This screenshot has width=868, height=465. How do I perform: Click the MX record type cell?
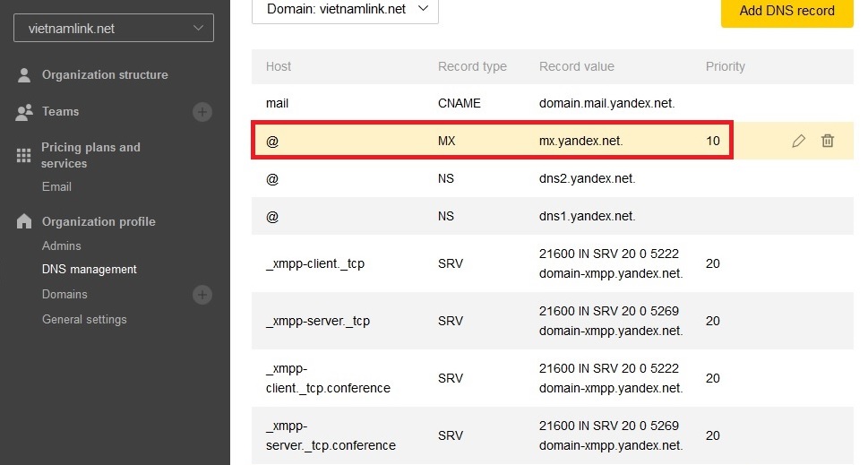pyautogui.click(x=446, y=141)
